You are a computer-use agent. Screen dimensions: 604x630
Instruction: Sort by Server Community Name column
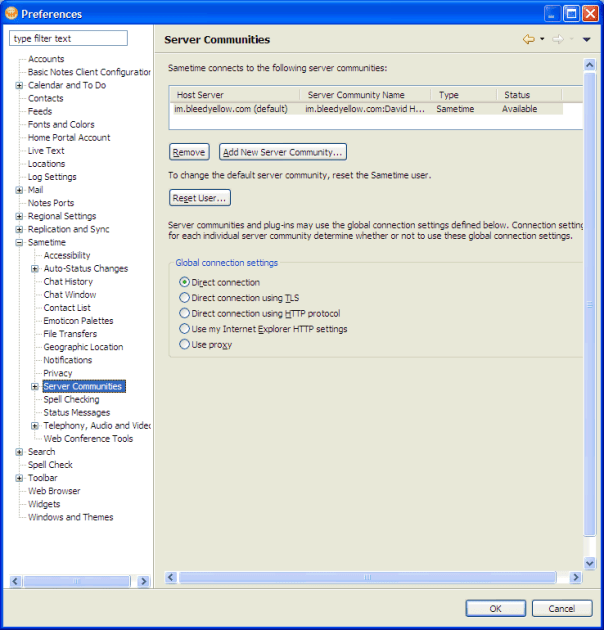point(365,95)
